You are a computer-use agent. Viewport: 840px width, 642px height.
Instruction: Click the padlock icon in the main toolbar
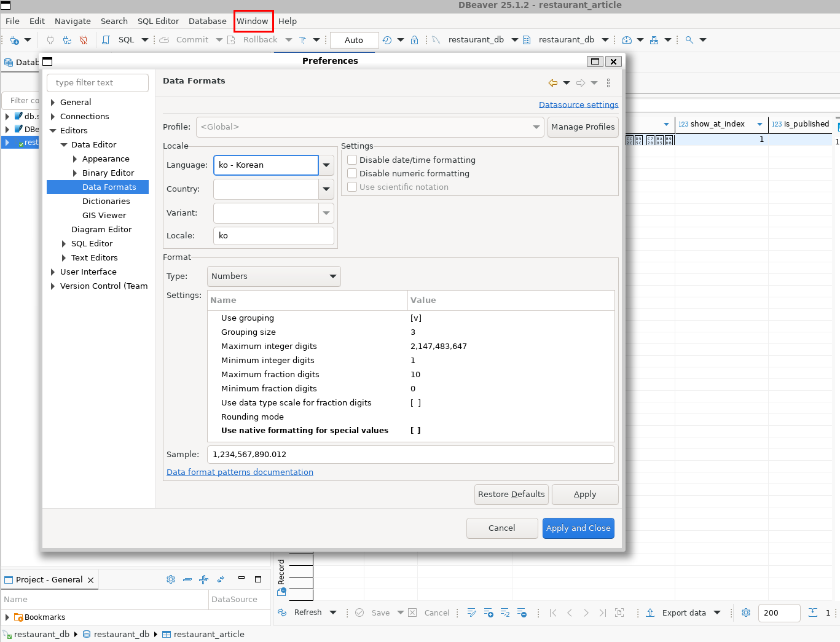click(x=414, y=40)
